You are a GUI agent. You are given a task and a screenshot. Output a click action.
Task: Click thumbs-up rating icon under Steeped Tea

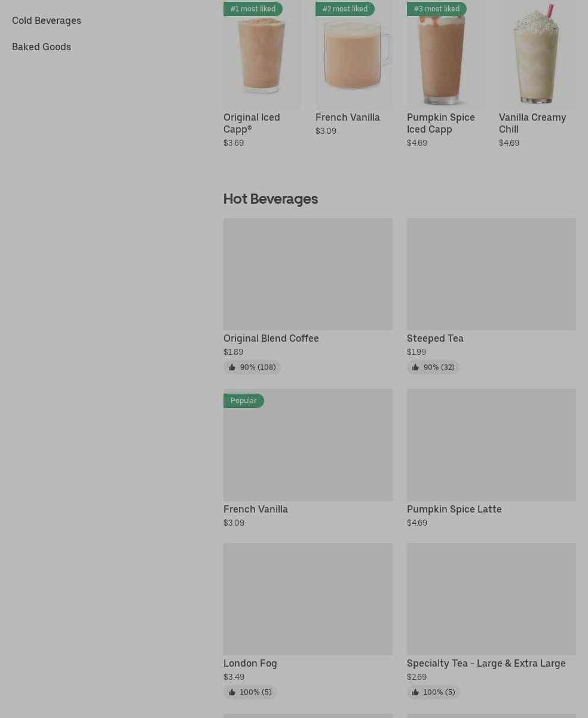click(x=415, y=367)
